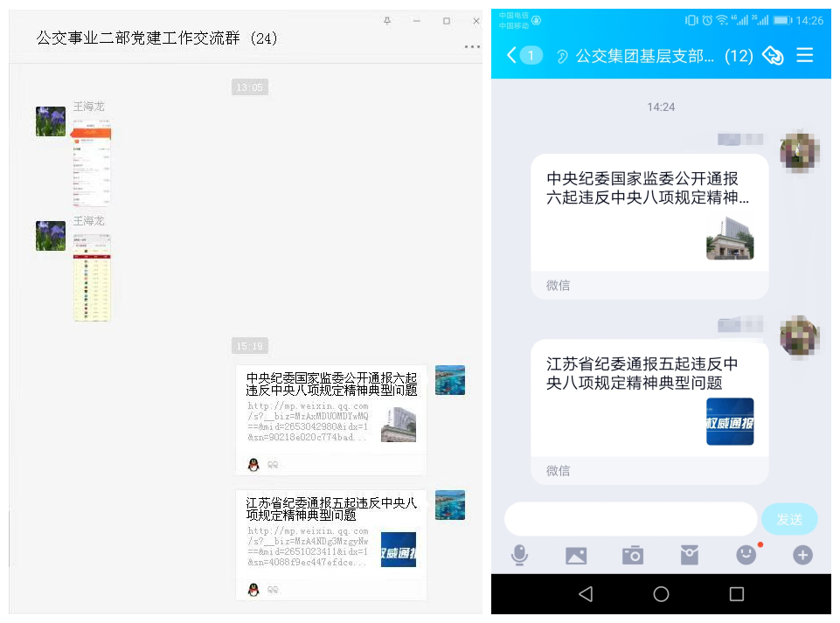Screen dimensions: 840x623
Task: Open the hamburger menu in the mobile chat
Action: coord(804,56)
